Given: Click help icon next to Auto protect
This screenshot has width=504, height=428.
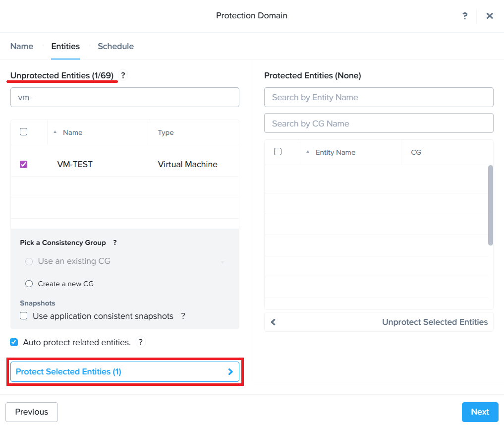Looking at the screenshot, I should (x=141, y=342).
